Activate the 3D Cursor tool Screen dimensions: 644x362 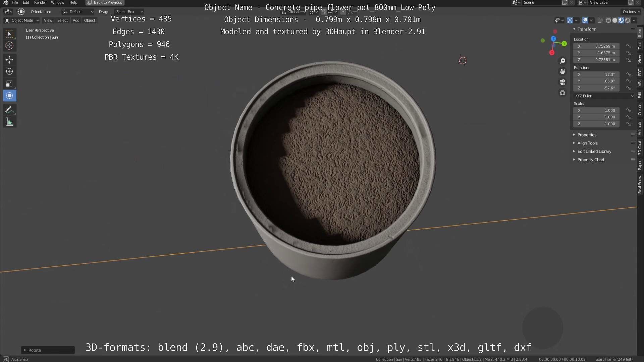coord(9,46)
